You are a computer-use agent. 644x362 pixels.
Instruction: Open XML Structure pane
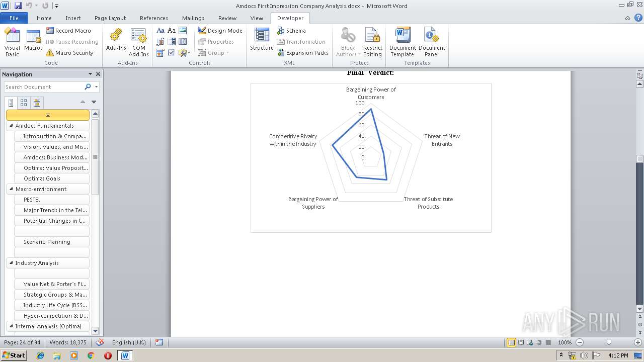point(262,40)
